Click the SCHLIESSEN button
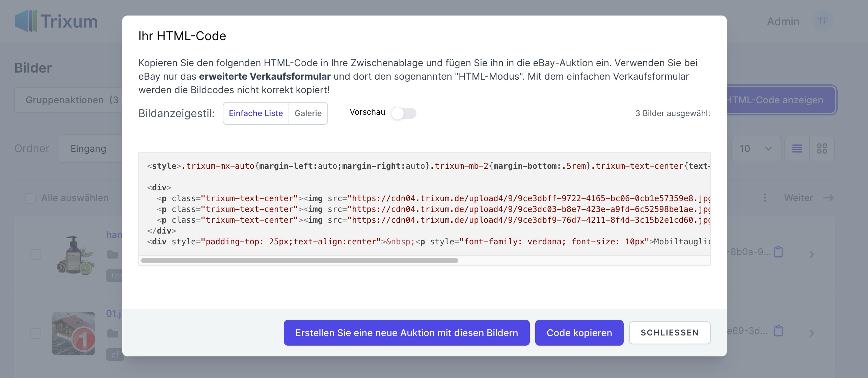The image size is (868, 378). [670, 333]
